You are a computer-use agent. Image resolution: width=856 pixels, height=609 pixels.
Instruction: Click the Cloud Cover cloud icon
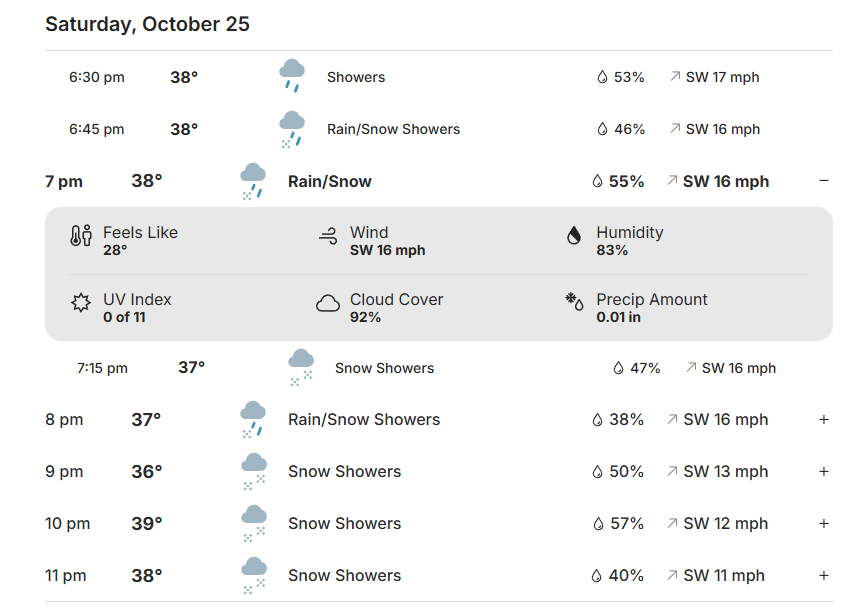[x=327, y=303]
